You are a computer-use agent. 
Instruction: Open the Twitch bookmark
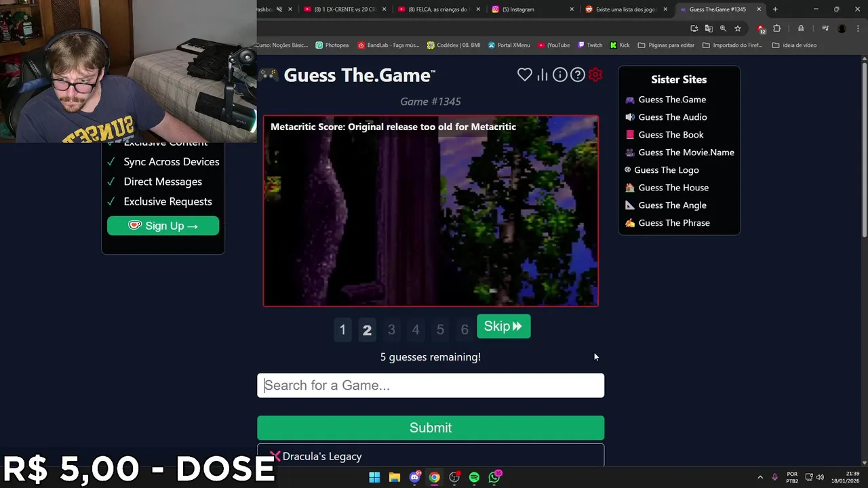click(590, 45)
